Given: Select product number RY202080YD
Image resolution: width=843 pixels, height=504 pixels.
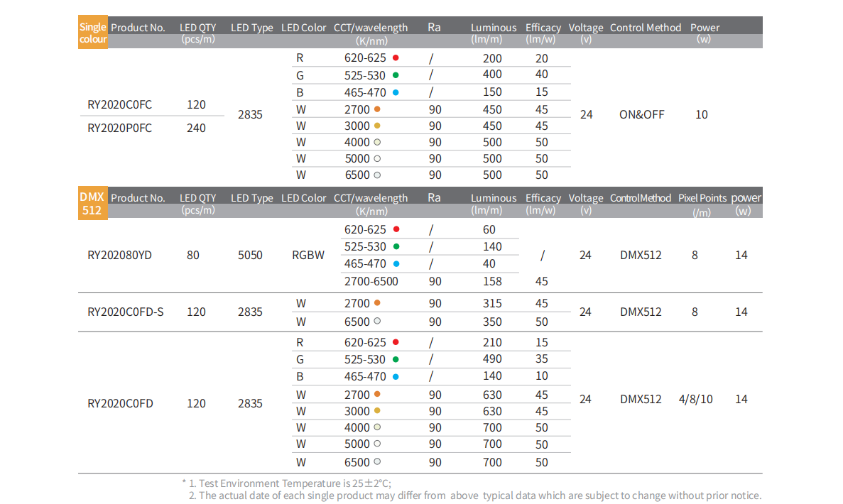Looking at the screenshot, I should click(119, 255).
